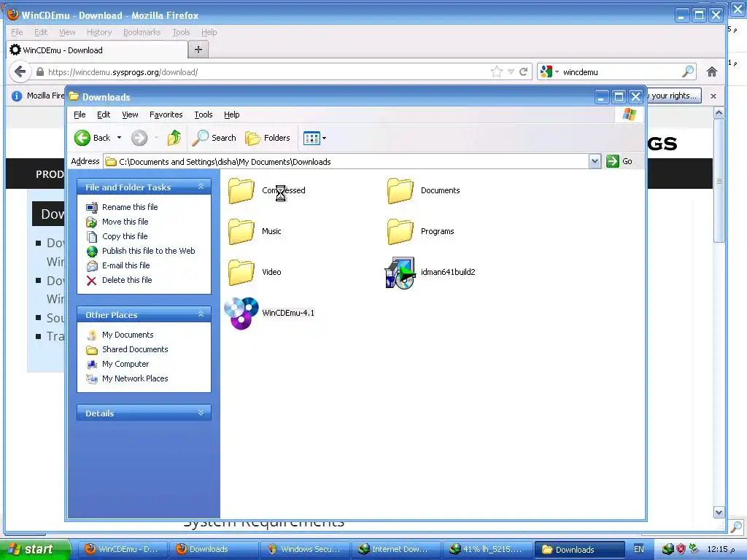The height and width of the screenshot is (560, 747).
Task: Click the green Back arrow in Explorer
Action: [82, 138]
